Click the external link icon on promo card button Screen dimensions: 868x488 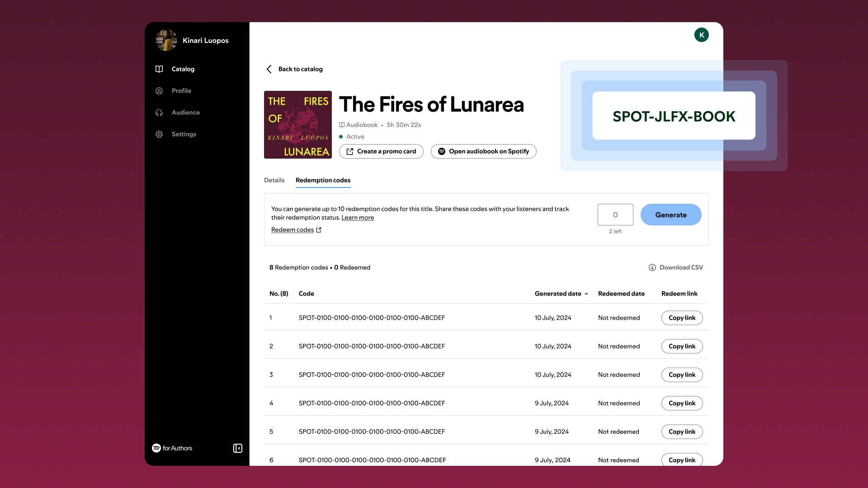[349, 151]
